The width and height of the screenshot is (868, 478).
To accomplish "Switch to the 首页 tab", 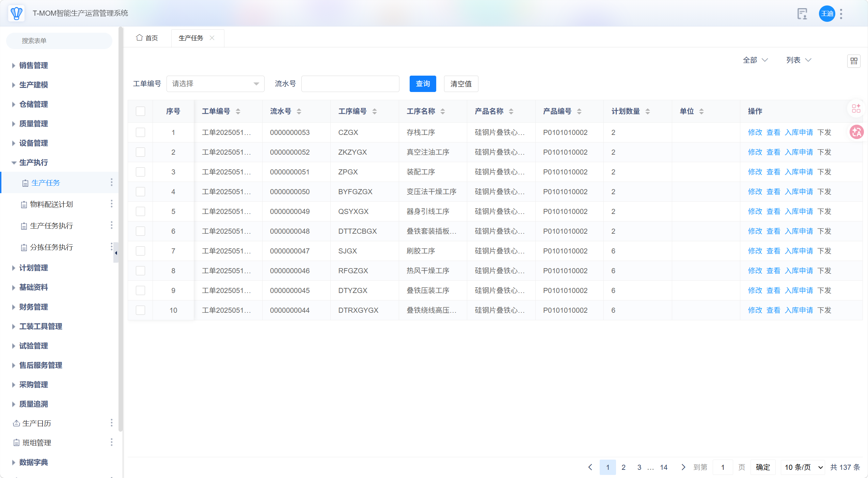I will (x=147, y=38).
